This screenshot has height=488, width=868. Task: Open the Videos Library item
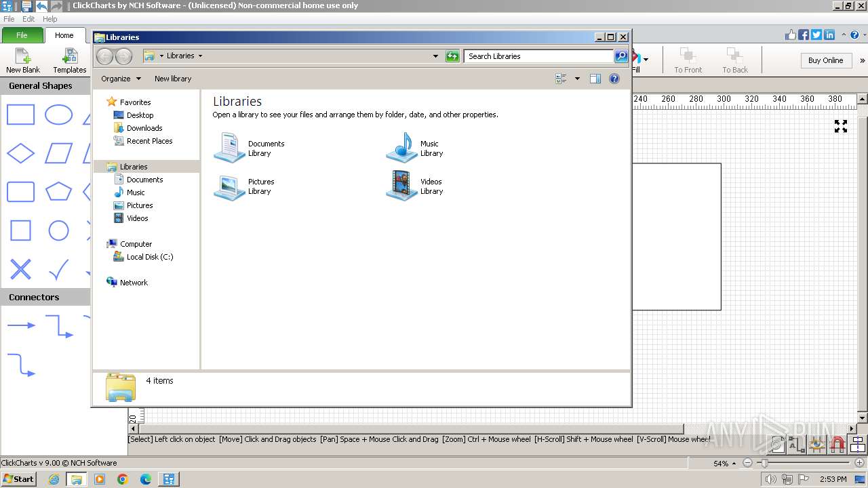(415, 186)
